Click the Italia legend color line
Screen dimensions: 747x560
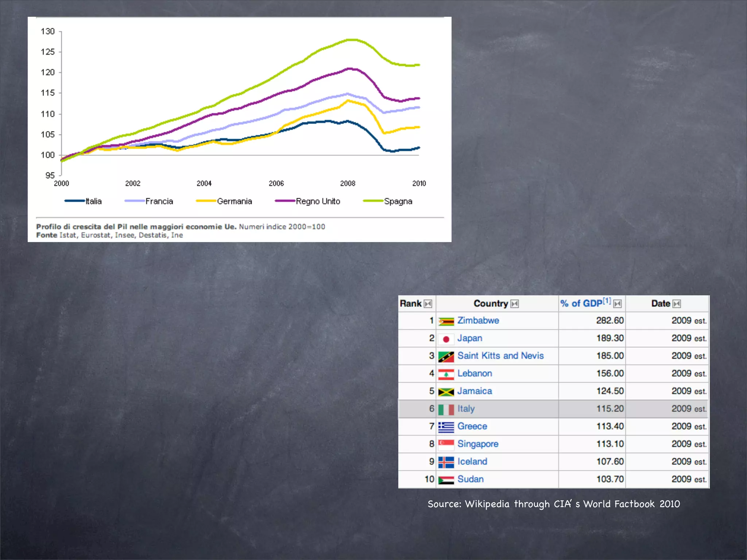pos(74,201)
